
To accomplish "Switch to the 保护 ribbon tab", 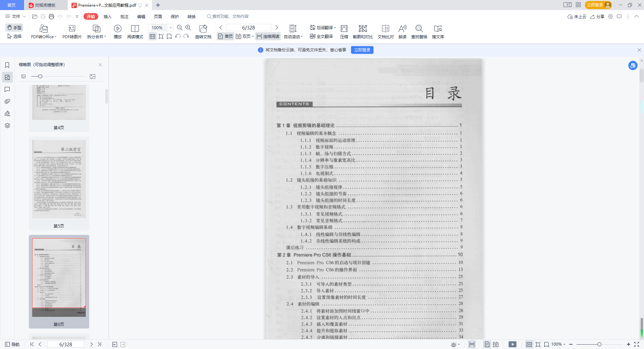I will coord(175,16).
